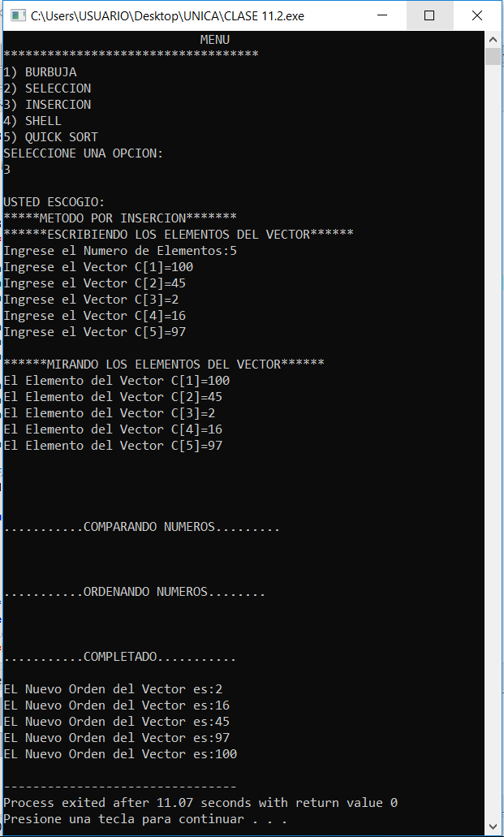The height and width of the screenshot is (837, 504).
Task: Click 'SELECCIONE UNA OPCION:' prompt
Action: coord(84,153)
